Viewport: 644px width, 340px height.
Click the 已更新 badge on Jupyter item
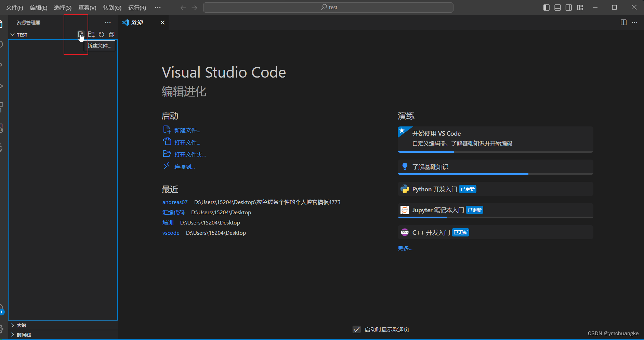coord(474,210)
